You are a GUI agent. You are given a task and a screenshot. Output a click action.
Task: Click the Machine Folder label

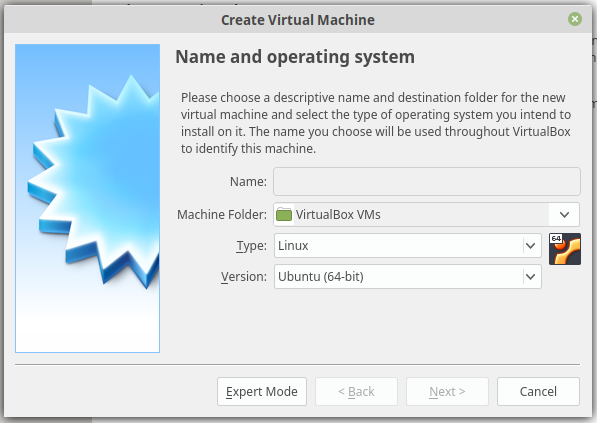pos(222,215)
